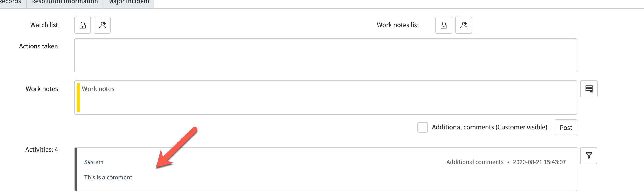Click the System author name in activity
644x196 pixels.
click(x=94, y=162)
